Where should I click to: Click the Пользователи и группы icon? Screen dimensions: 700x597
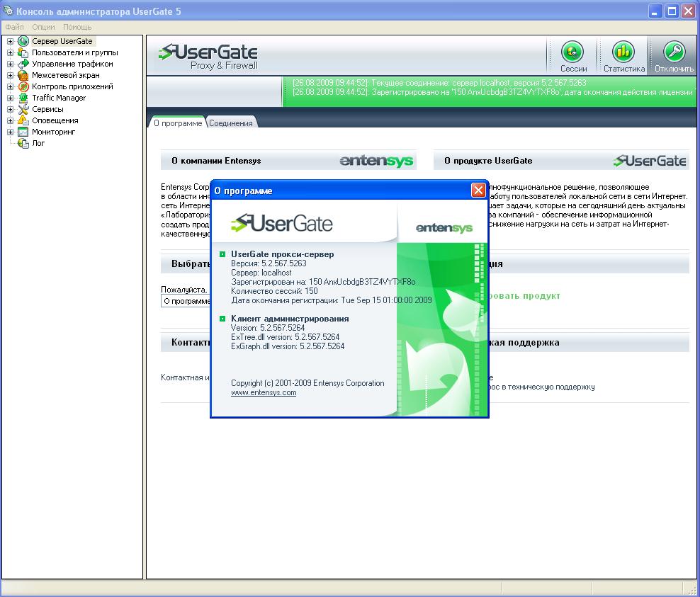pos(23,52)
